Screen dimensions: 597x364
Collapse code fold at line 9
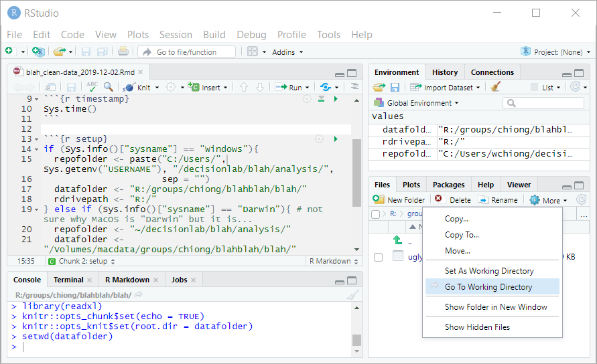pos(37,99)
